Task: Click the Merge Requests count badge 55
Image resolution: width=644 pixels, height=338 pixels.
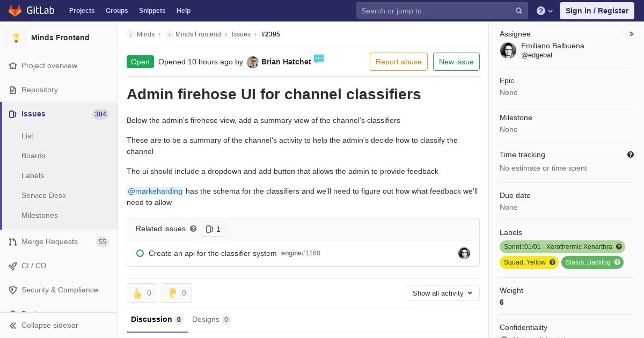Action: 102,242
